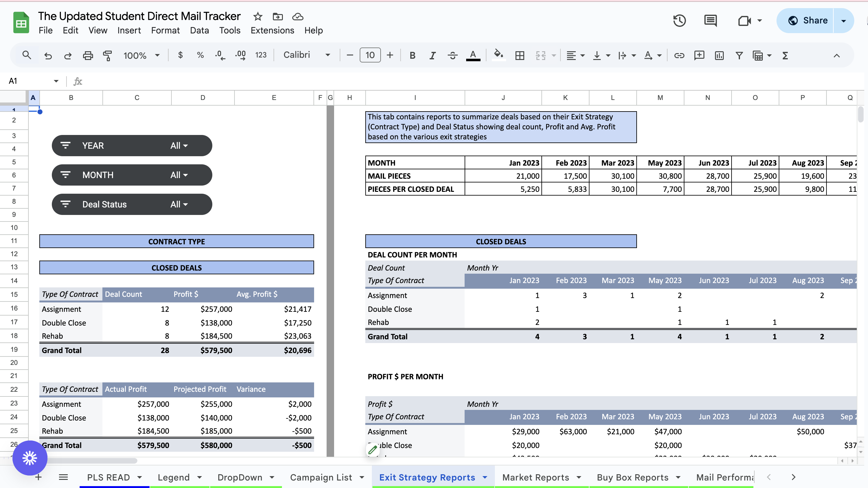This screenshot has height=488, width=868.
Task: Toggle strikethrough formatting
Action: coord(452,55)
